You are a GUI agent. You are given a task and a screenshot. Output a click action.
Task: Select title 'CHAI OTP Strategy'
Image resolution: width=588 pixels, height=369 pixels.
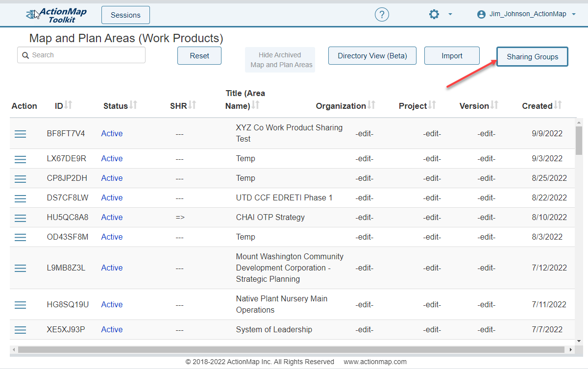tap(270, 218)
